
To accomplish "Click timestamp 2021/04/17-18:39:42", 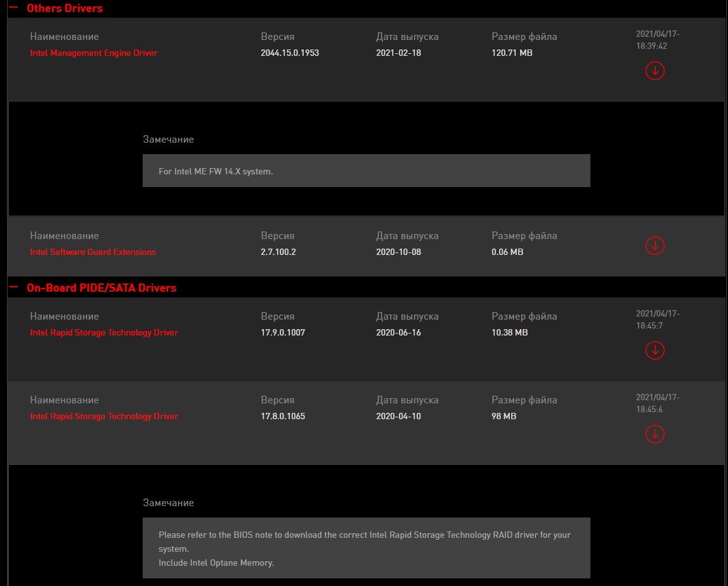I will click(x=658, y=40).
